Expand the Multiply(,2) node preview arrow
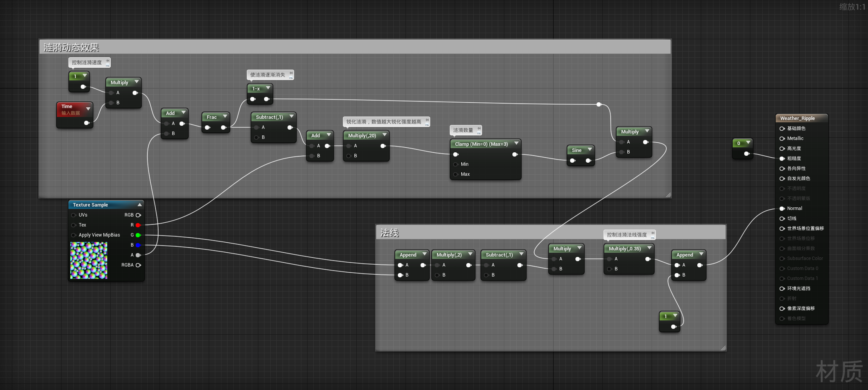 pyautogui.click(x=470, y=254)
